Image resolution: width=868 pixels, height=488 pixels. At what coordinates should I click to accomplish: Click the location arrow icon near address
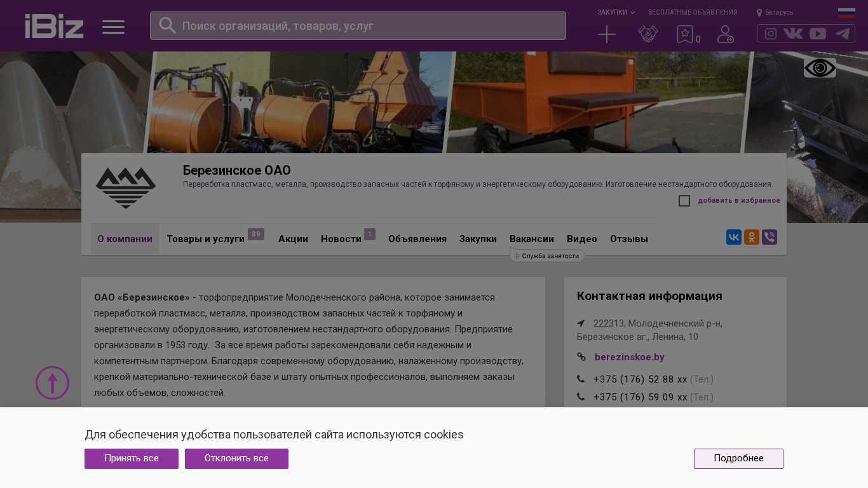(581, 323)
